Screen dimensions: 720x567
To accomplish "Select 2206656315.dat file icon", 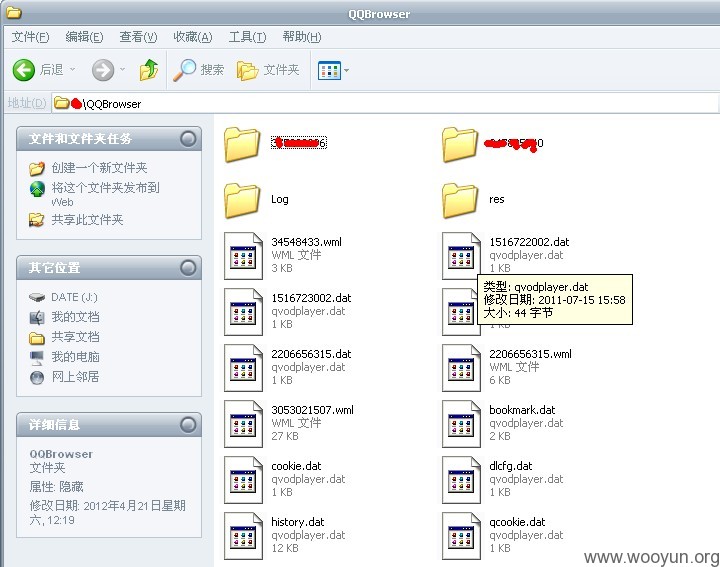I will [x=243, y=368].
